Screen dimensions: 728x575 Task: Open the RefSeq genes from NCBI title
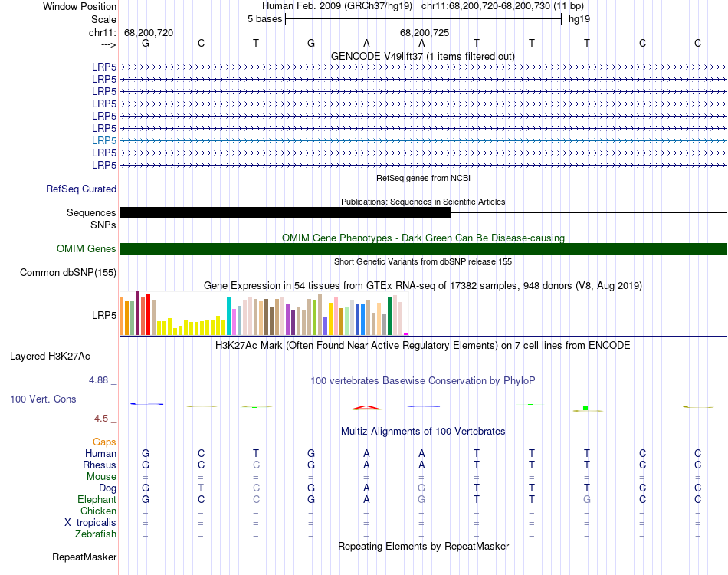point(423,178)
